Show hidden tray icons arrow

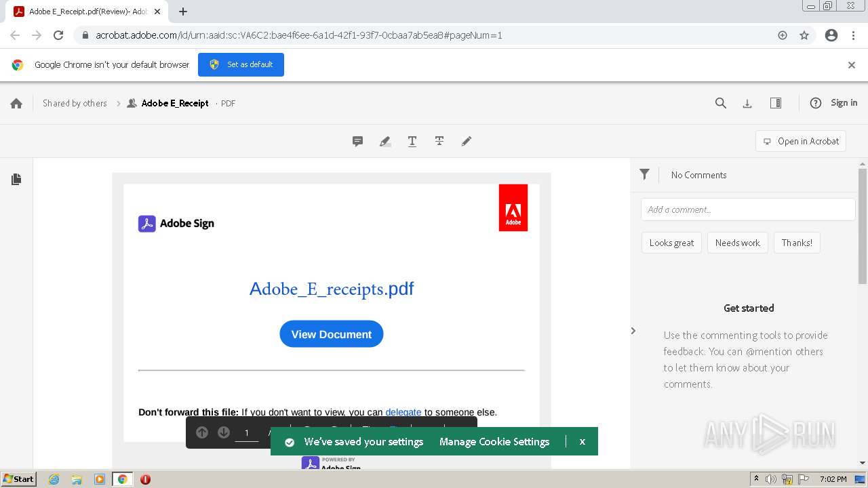[756, 479]
